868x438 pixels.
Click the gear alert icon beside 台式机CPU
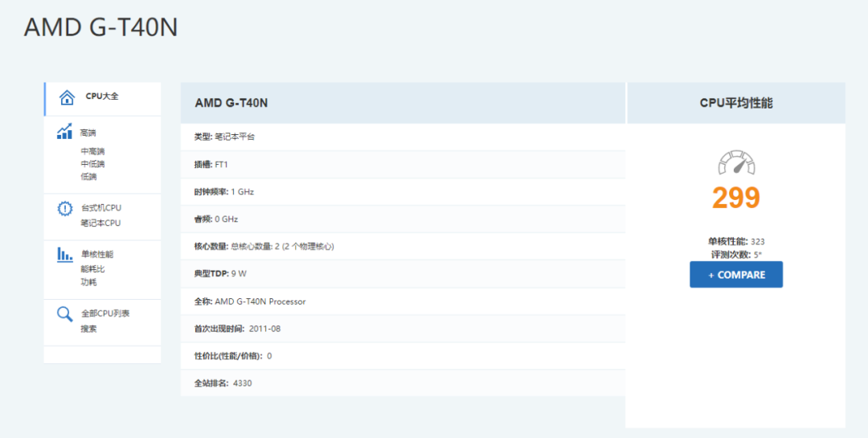pos(65,208)
